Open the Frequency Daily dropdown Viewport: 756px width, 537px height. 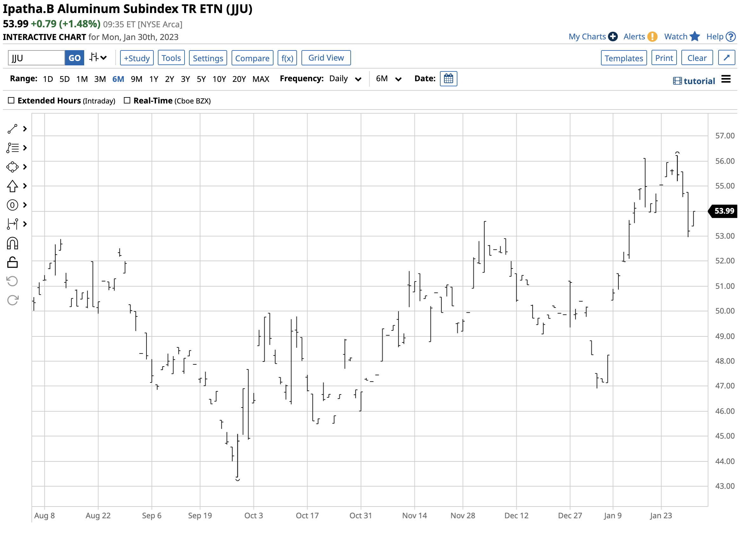pos(344,79)
